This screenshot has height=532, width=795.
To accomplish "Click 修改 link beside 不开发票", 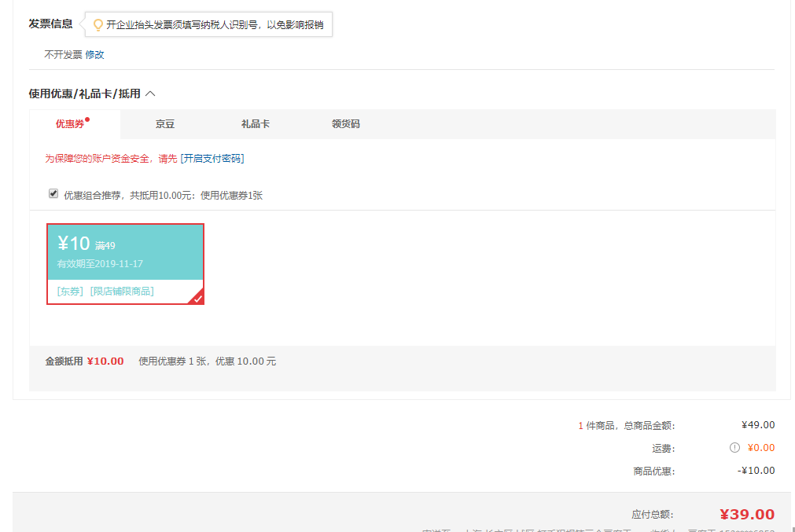I will coord(94,55).
